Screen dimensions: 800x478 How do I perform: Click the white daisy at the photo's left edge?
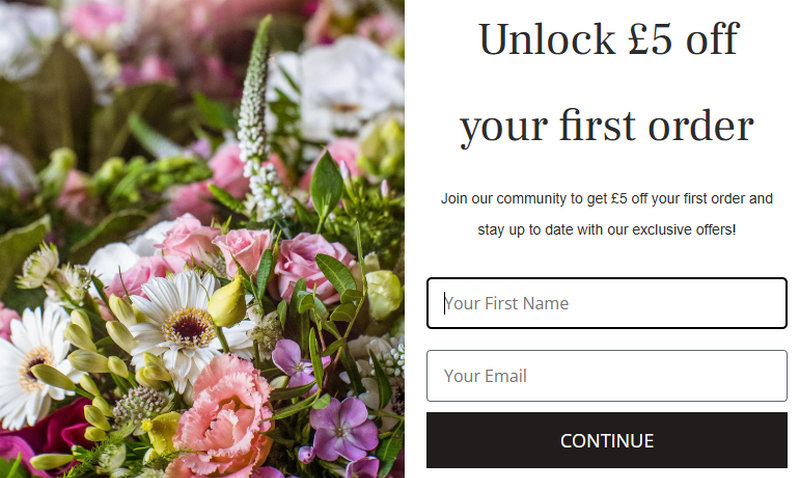coord(32,366)
